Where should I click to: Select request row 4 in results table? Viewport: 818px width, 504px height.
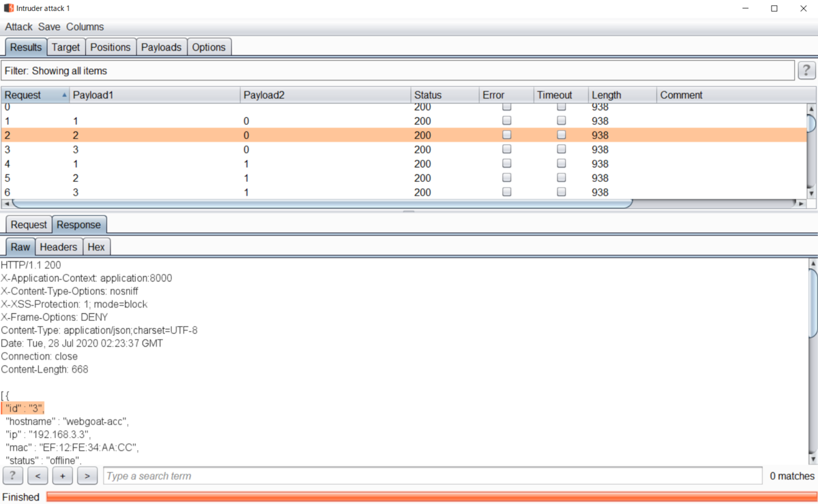pos(403,163)
